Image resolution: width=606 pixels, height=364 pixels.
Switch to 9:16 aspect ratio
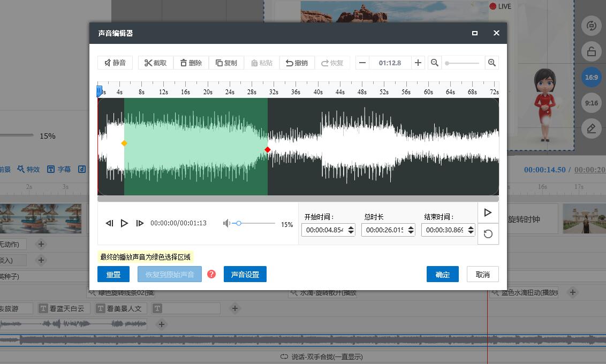click(591, 103)
